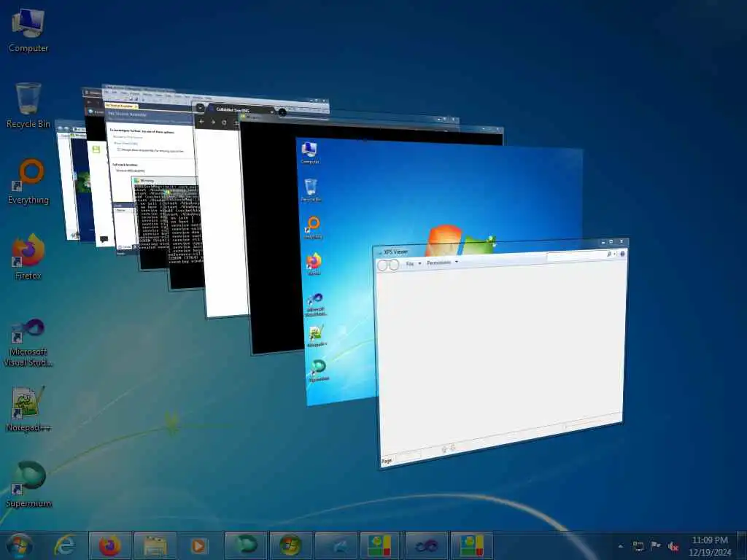The width and height of the screenshot is (747, 560).
Task: Click the Visual Studio taskbar button
Action: pos(426,545)
